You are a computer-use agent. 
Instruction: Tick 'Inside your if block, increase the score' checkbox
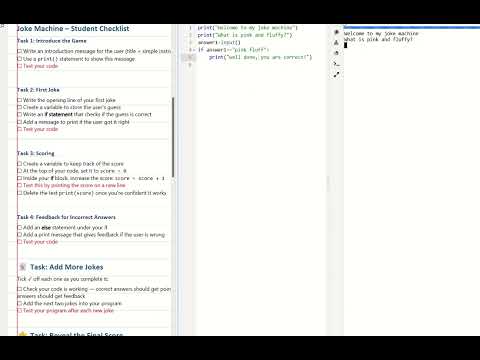[19, 178]
